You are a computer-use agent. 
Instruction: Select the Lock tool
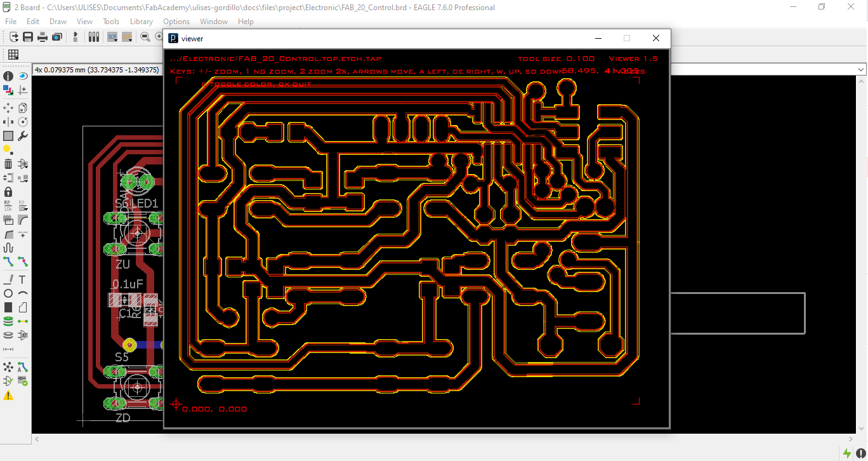[x=8, y=192]
